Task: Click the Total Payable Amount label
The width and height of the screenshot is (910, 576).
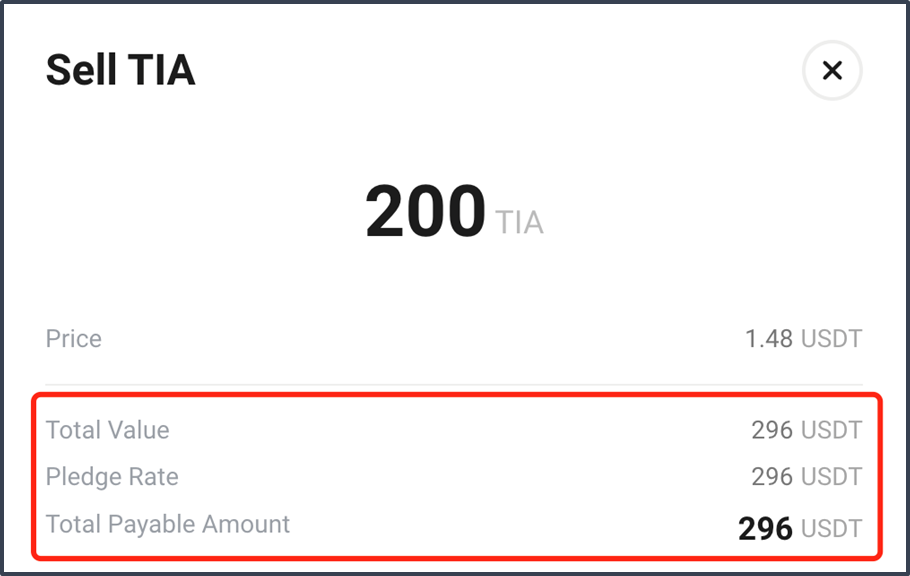Action: 168,524
